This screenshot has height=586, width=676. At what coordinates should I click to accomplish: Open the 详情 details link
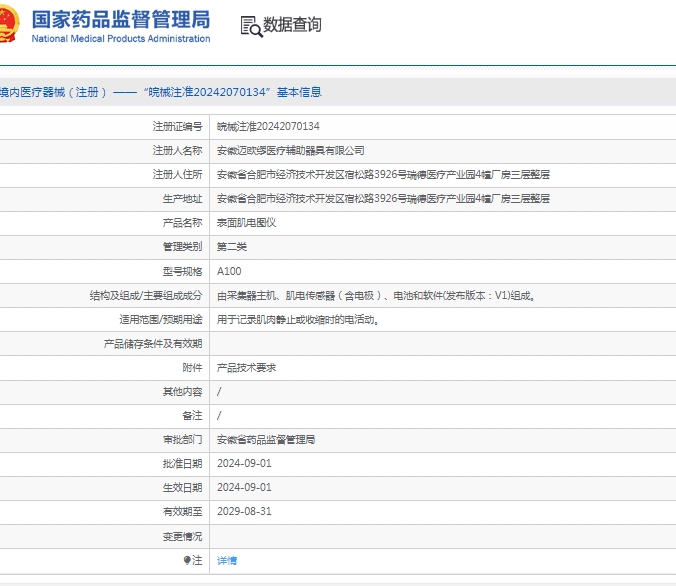tap(227, 561)
